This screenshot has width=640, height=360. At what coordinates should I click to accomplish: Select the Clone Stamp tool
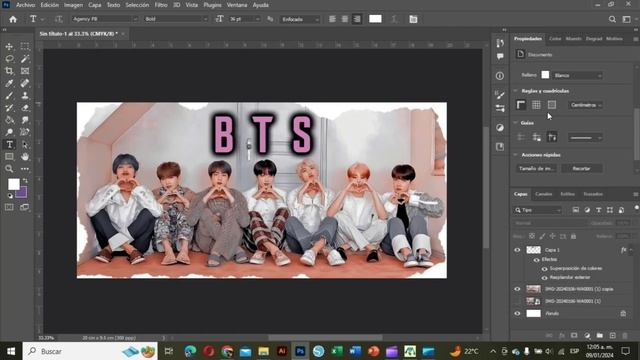pos(25,96)
